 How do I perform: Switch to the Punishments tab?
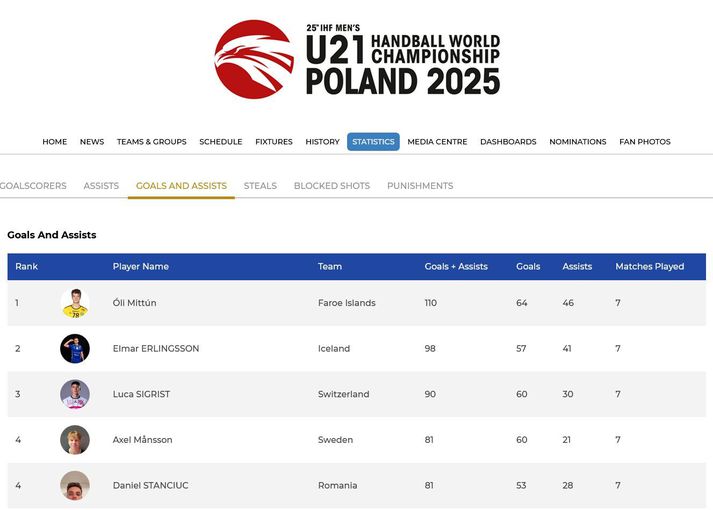click(x=420, y=186)
